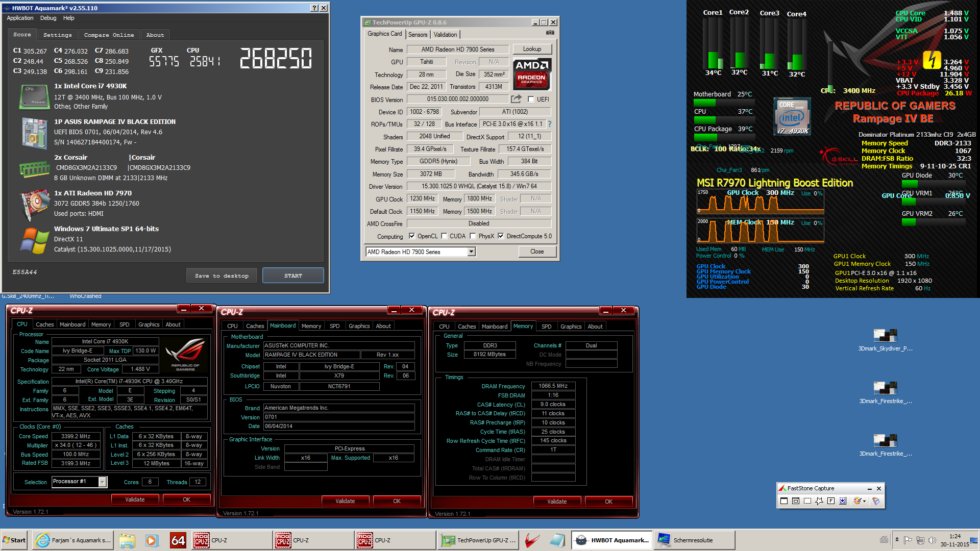Open SPD tab in middle CPU-Z window
Screen dimensions: 980x551
pyautogui.click(x=335, y=326)
